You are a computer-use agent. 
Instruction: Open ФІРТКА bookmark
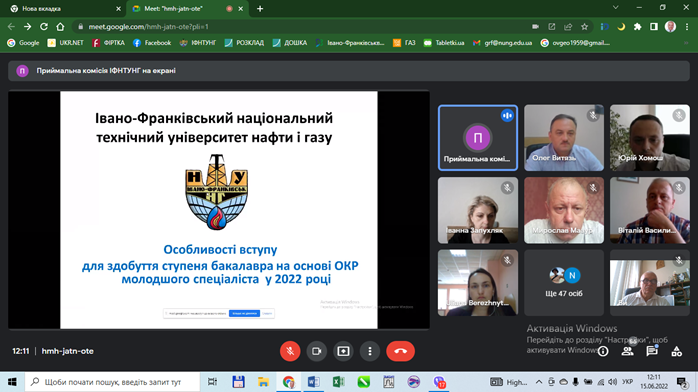[x=109, y=43]
